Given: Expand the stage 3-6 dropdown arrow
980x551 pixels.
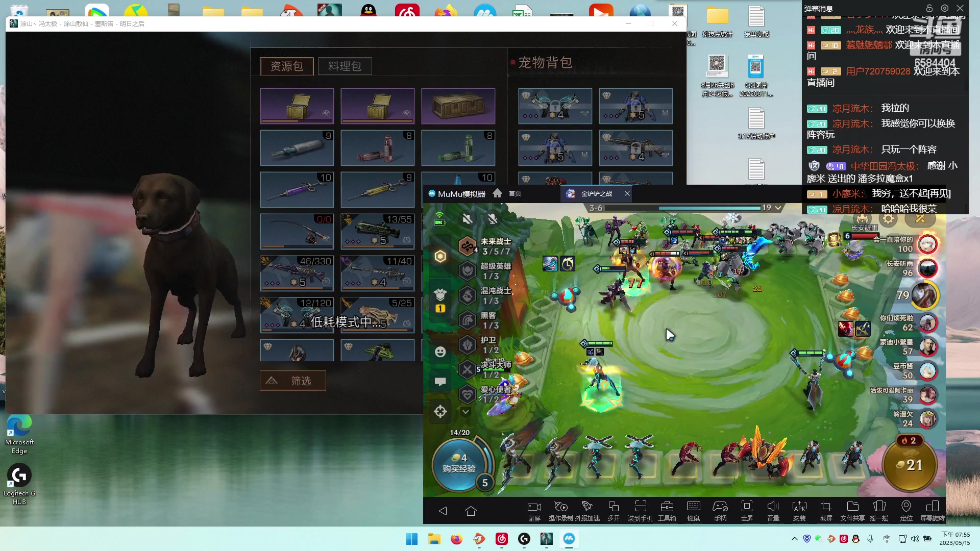Looking at the screenshot, I should click(778, 208).
